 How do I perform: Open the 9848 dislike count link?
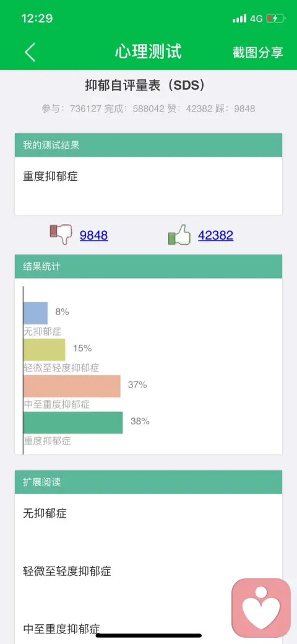[94, 235]
